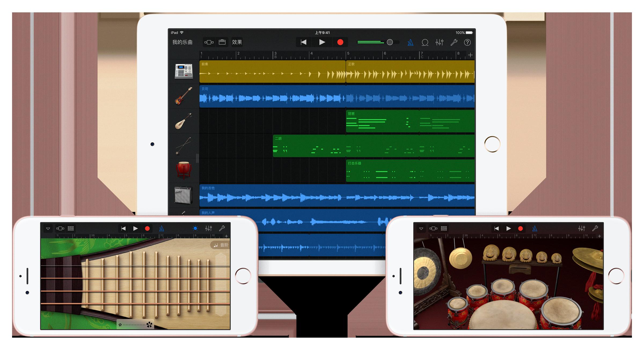The image size is (644, 350).
Task: Select the 前奏 yellow region
Action: click(x=272, y=71)
